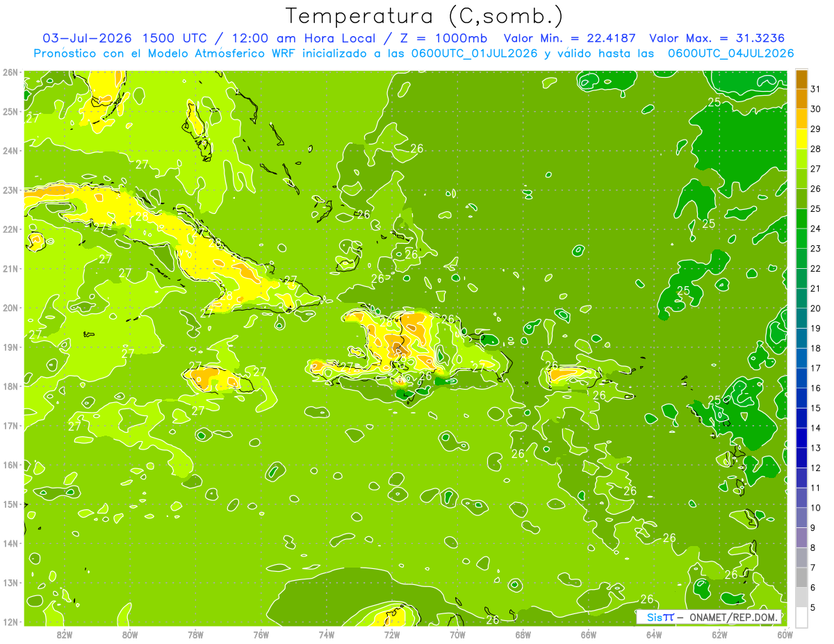The image size is (834, 644).
Task: Click the "16N" latitude axis label
Action: pos(10,465)
